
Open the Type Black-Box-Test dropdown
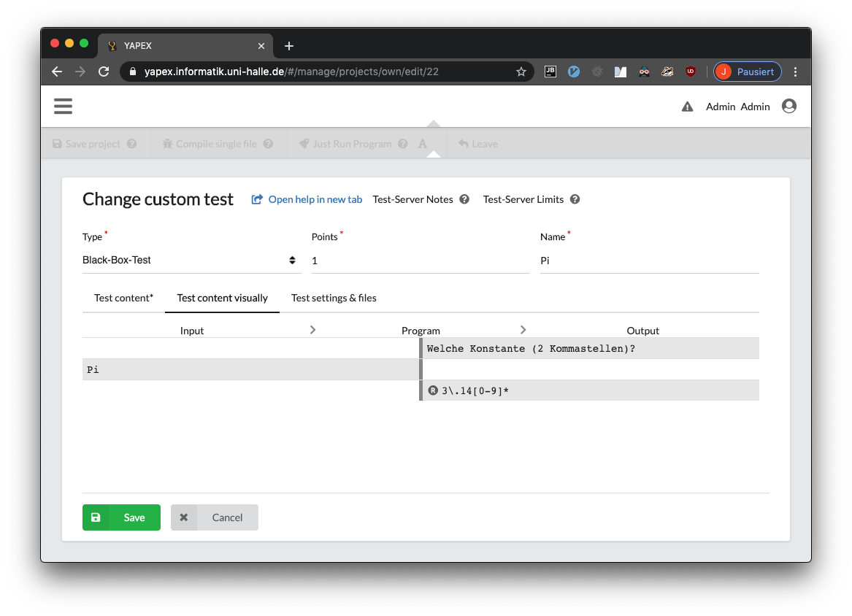tap(191, 261)
